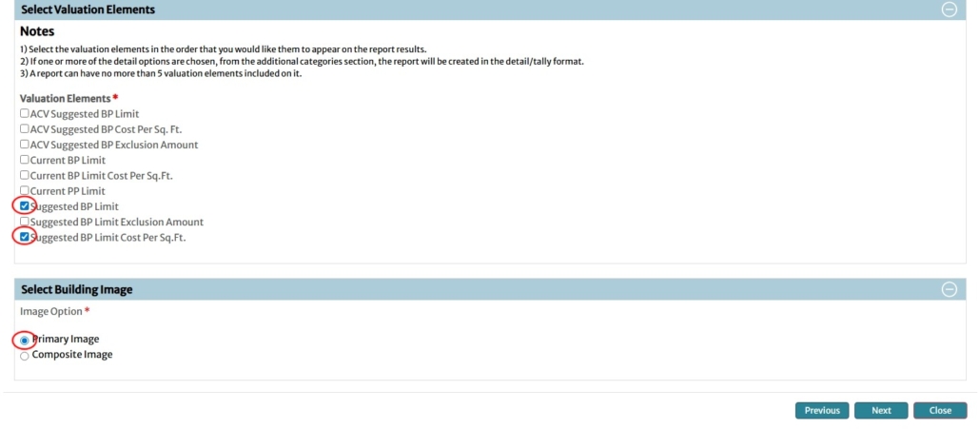Disable Suggested BP Limit Cost Per Sq.Ft.
The image size is (980, 429).
click(25, 237)
